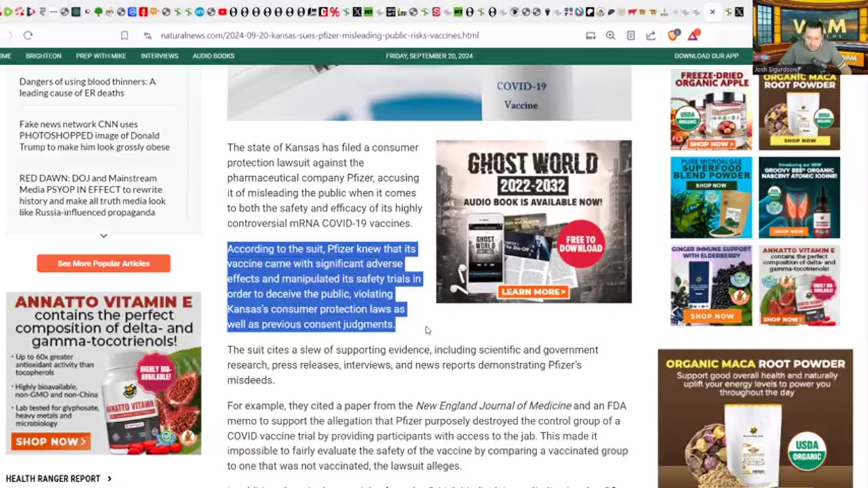Open Freeze-Dried Organic Apple product ad
Viewport: 868px width, 488px height.
(711, 109)
